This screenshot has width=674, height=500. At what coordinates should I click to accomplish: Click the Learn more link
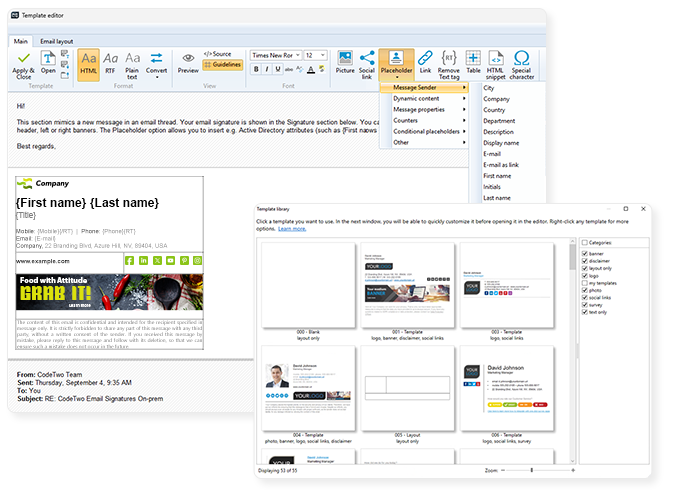[x=292, y=229]
